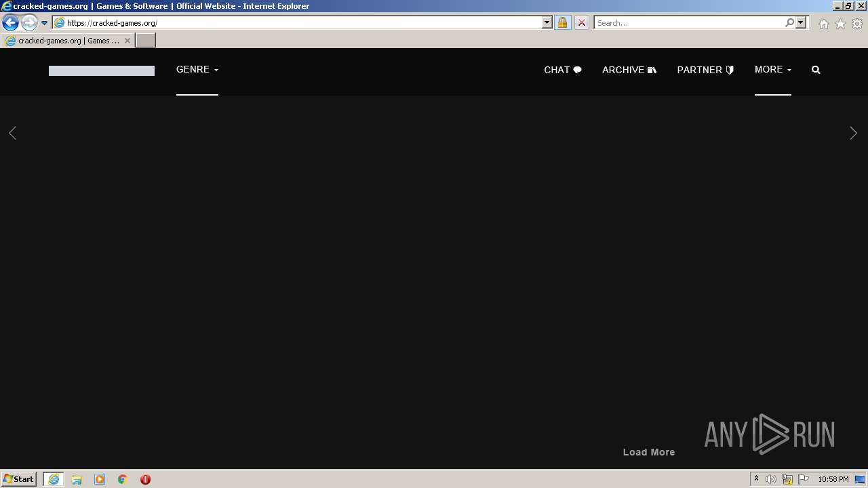868x488 pixels.
Task: Open the search provider dropdown arrow
Action: (x=801, y=23)
